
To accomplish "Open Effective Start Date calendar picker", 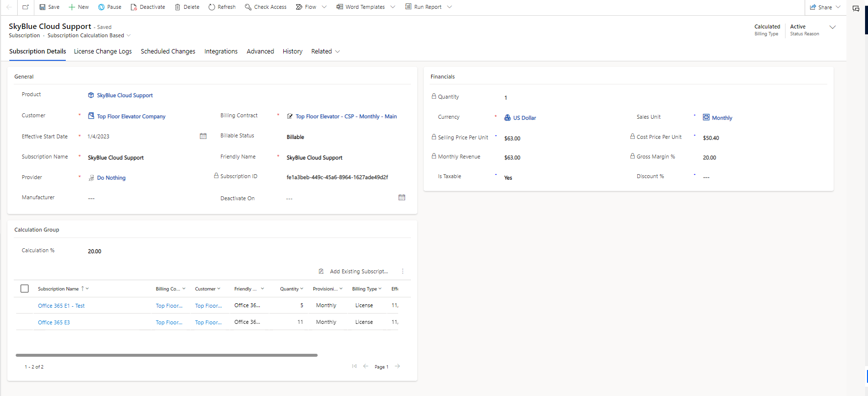I will tap(203, 136).
